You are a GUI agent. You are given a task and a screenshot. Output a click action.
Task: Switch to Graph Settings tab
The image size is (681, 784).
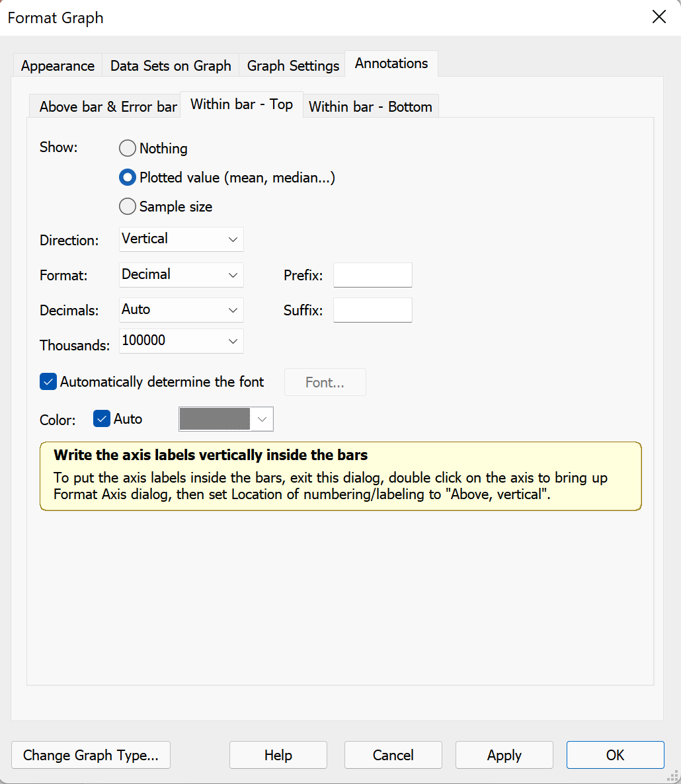coord(293,65)
